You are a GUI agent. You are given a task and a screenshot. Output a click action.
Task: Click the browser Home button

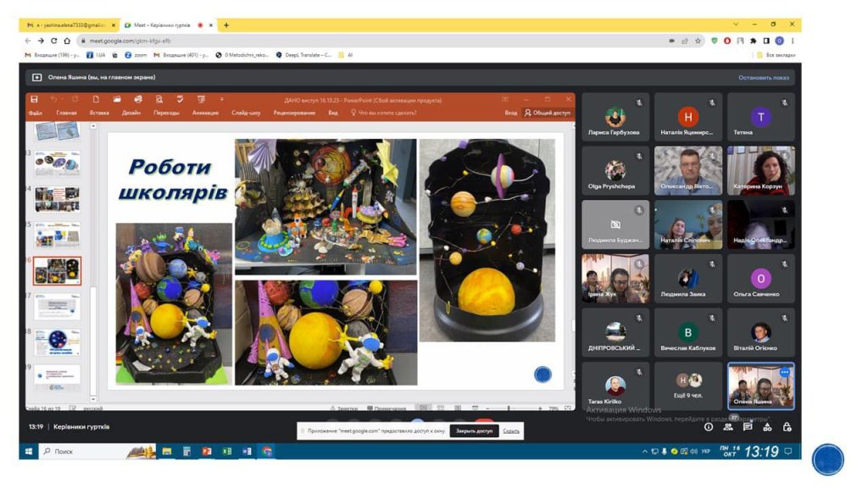click(x=67, y=41)
